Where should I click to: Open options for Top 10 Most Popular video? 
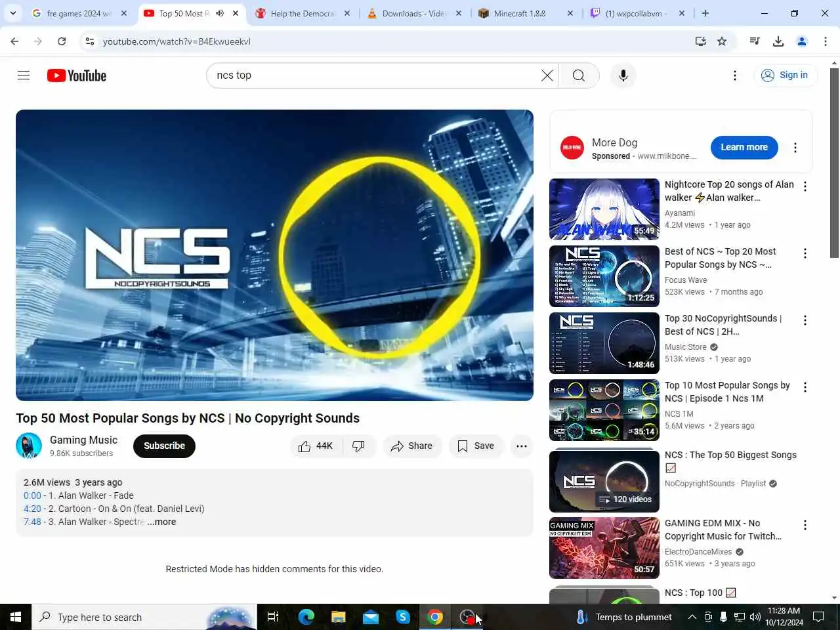[805, 387]
